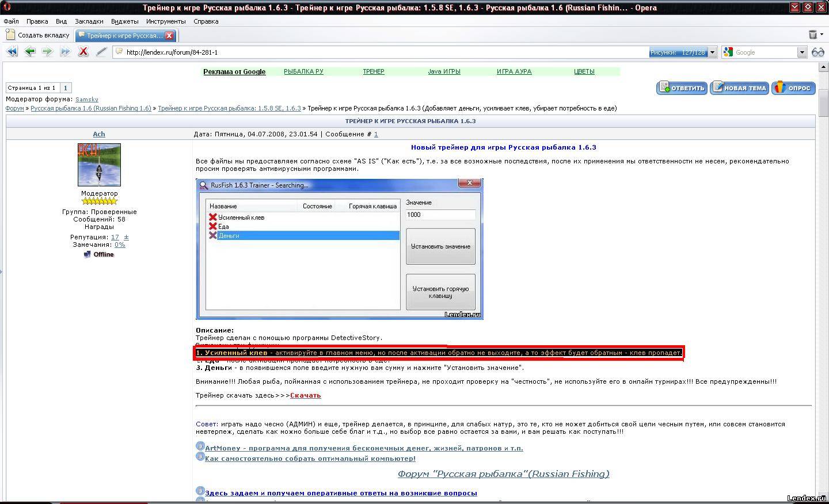The image size is (829, 504).
Task: Open the Файл menu
Action: [11, 21]
